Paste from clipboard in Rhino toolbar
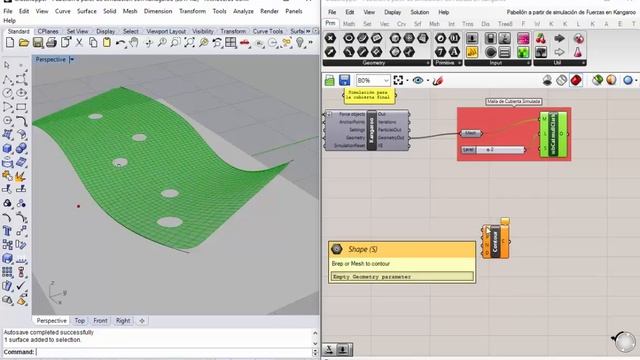This screenshot has width=640, height=360. tap(107, 42)
